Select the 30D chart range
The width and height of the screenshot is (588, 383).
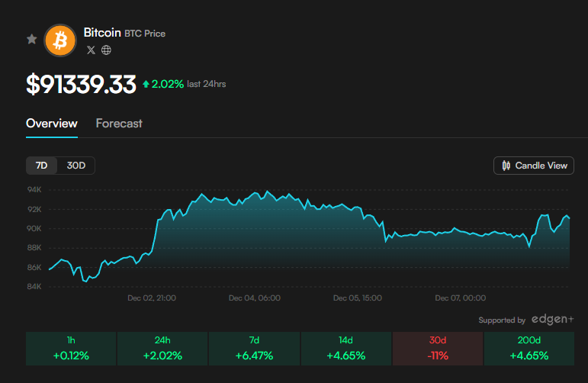pyautogui.click(x=76, y=166)
